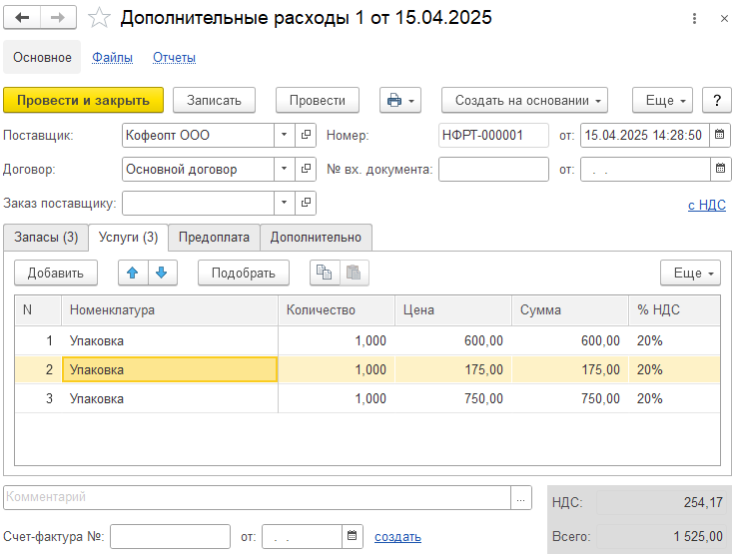This screenshot has width=735, height=560.
Task: Click the Провести и закрыть button
Action: coord(84,100)
